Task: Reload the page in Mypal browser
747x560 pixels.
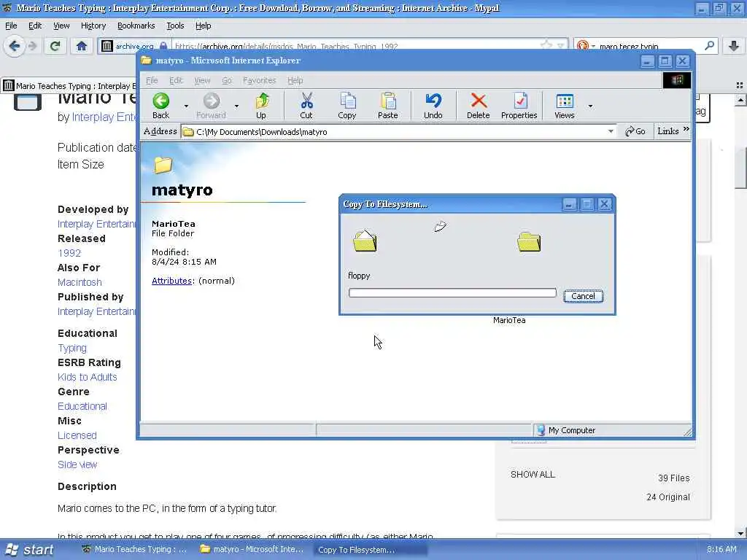Action: (55, 46)
